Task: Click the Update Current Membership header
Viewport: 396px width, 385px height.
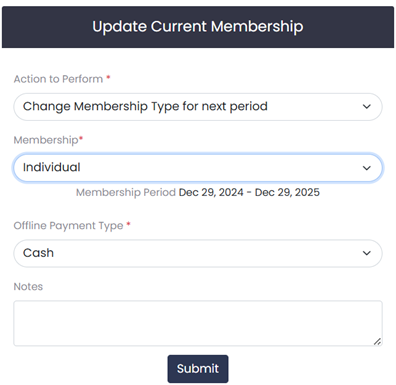Action: tap(198, 27)
